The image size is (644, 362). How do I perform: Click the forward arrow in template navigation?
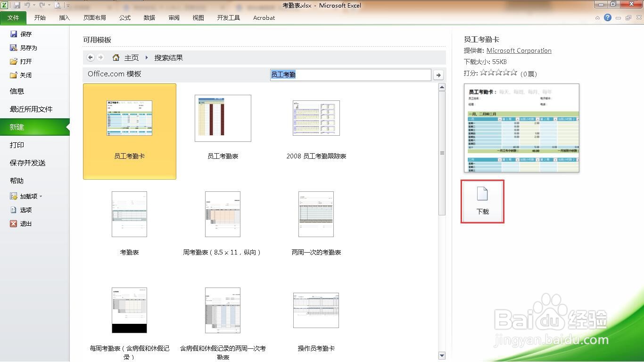click(100, 58)
